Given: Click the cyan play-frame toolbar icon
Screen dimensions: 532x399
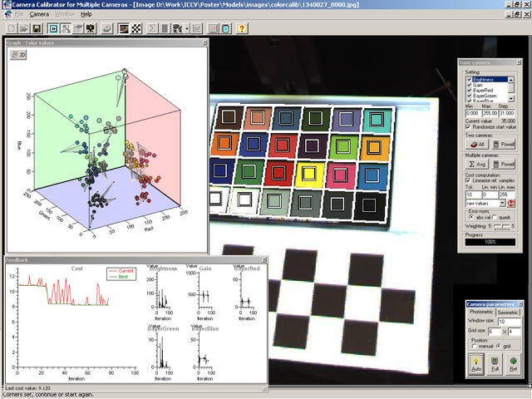Looking at the screenshot, I should [x=53, y=28].
